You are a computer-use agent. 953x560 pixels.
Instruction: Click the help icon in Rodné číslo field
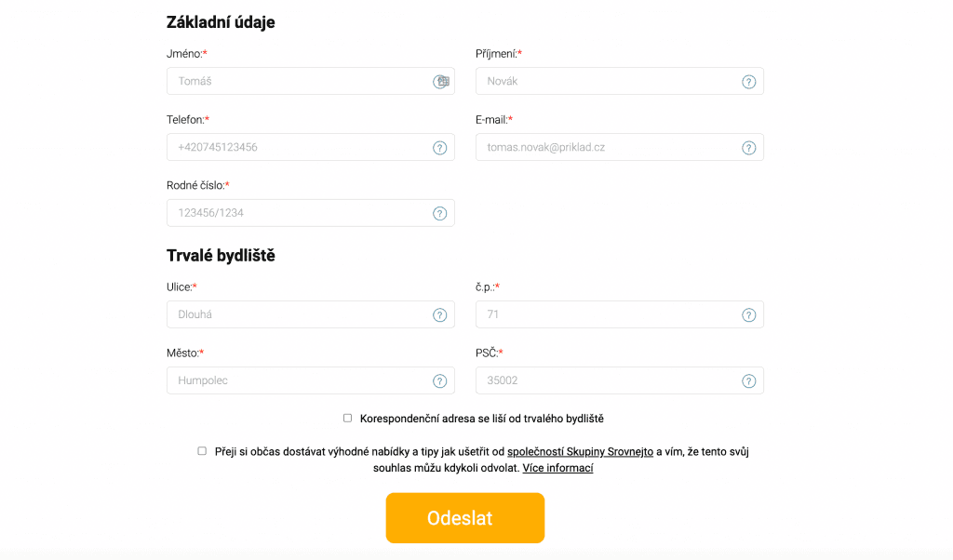[x=440, y=214]
